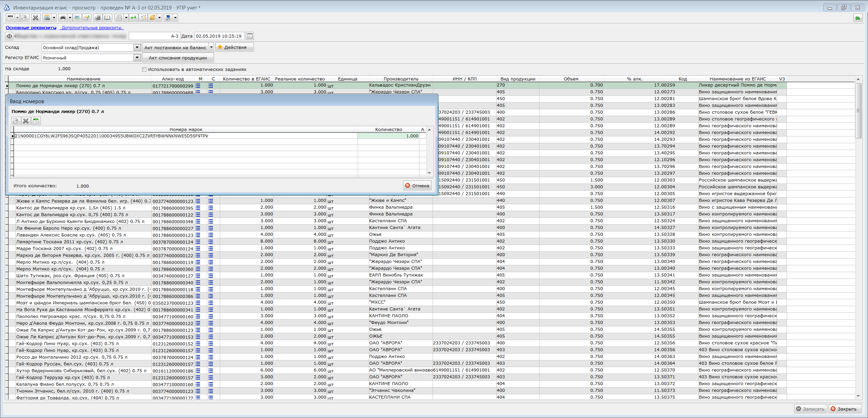The width and height of the screenshot is (868, 418).
Task: Select the row 'Маркиз де Витория Резерва'
Action: click(397, 255)
